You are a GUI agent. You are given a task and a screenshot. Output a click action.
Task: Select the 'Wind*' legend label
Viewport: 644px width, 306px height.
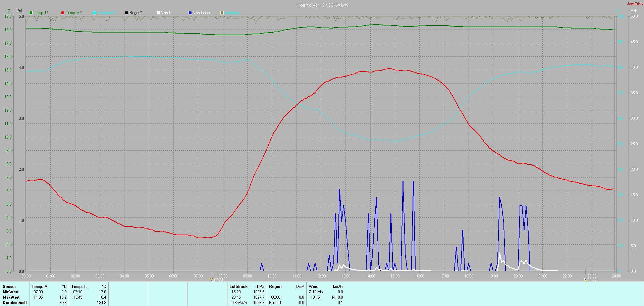click(166, 13)
